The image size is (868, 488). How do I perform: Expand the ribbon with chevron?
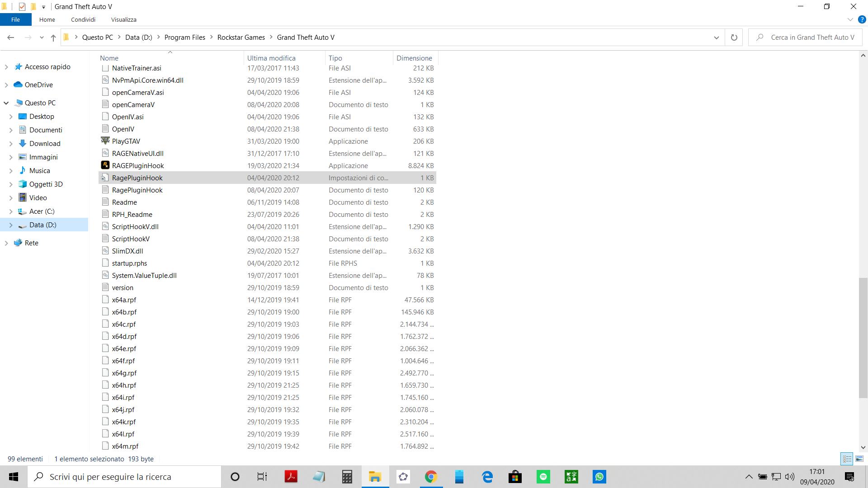(850, 19)
